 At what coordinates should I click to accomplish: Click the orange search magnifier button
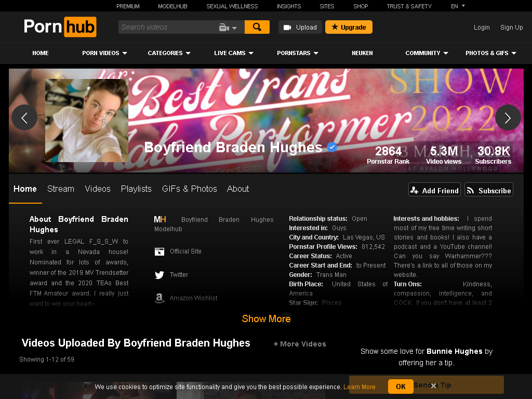pos(257,27)
